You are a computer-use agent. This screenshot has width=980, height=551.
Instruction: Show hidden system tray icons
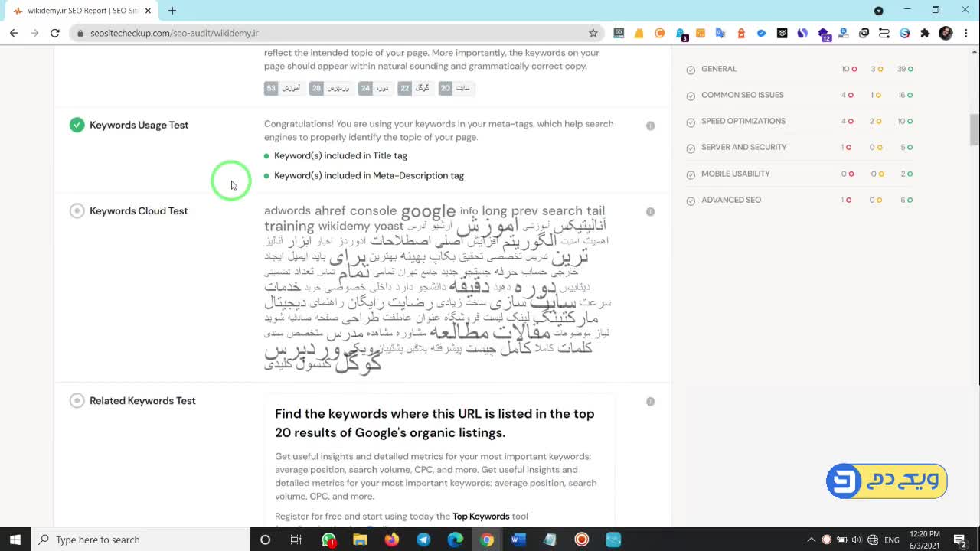coord(811,540)
